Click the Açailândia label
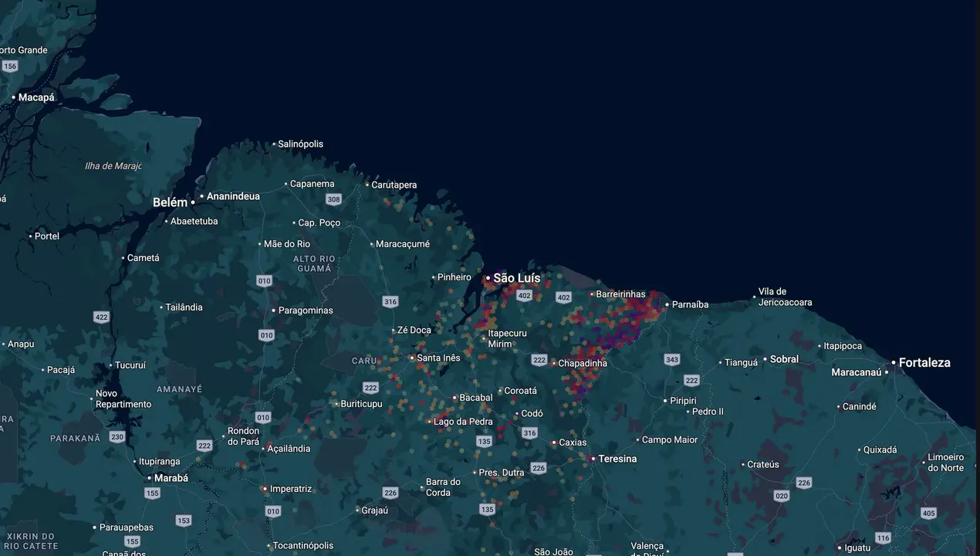Image resolution: width=980 pixels, height=556 pixels. pos(289,449)
